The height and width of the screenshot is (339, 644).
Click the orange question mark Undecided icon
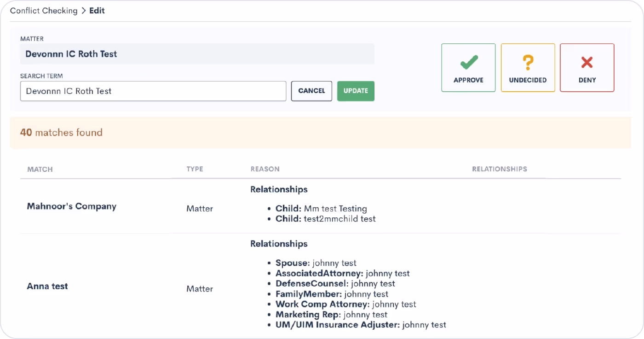tap(528, 62)
